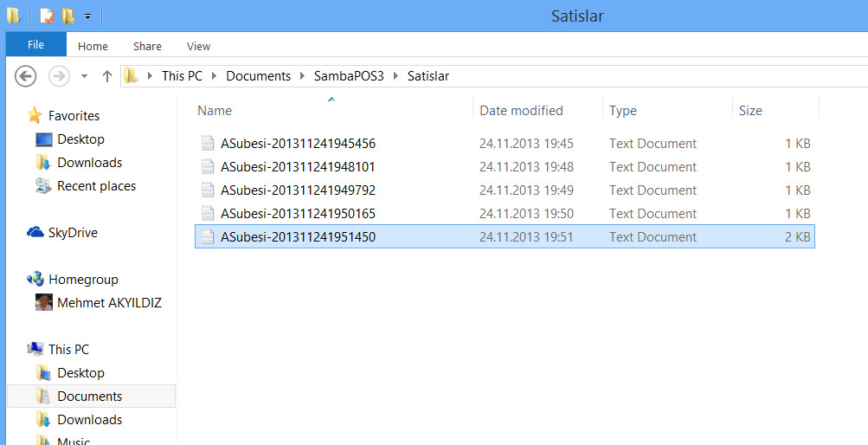868x445 pixels.
Task: Click text file icon of ASubesi-201311241945456
Action: [207, 144]
